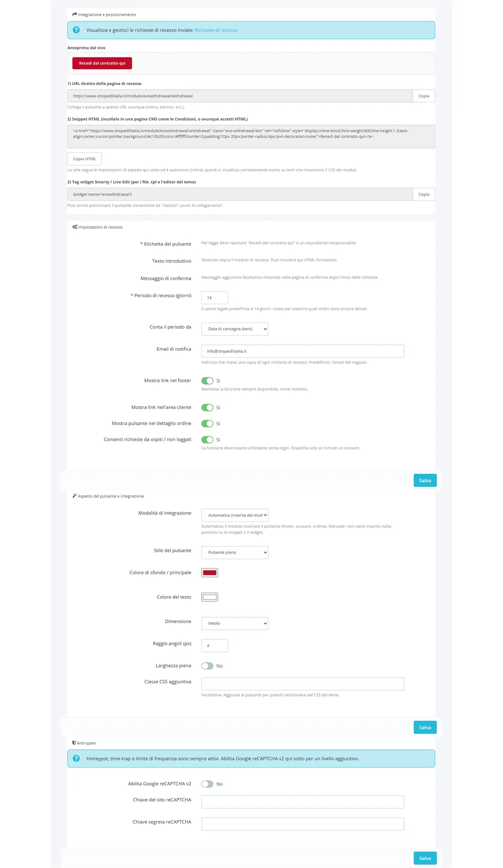This screenshot has width=503, height=868.
Task: Click the help icon in Honeypot anti-spam banner
Action: [76, 758]
